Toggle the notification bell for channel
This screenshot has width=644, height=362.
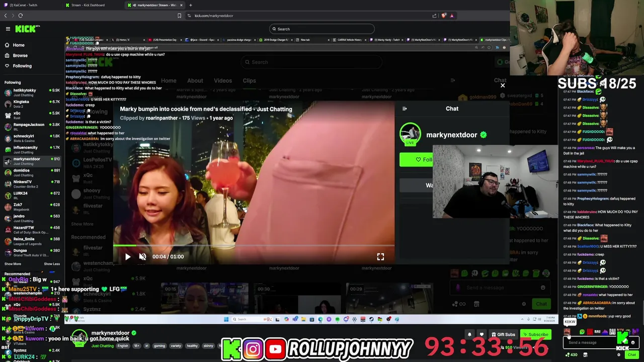[x=469, y=334]
